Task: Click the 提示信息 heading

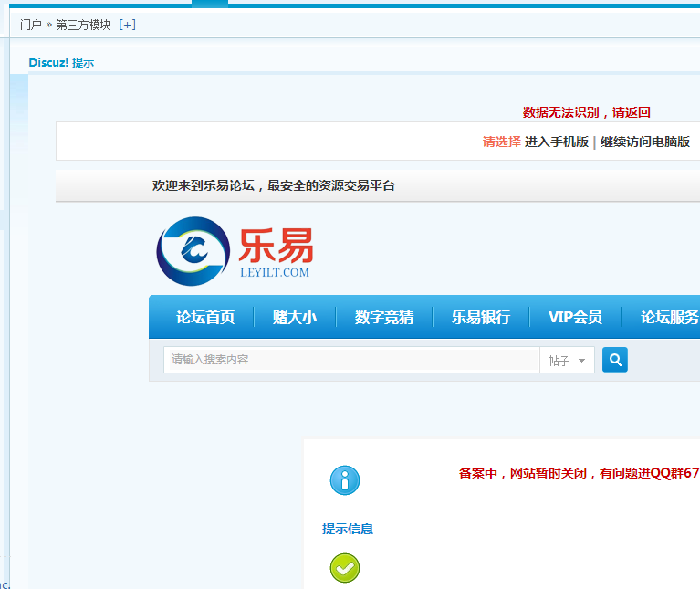Action: tap(348, 529)
